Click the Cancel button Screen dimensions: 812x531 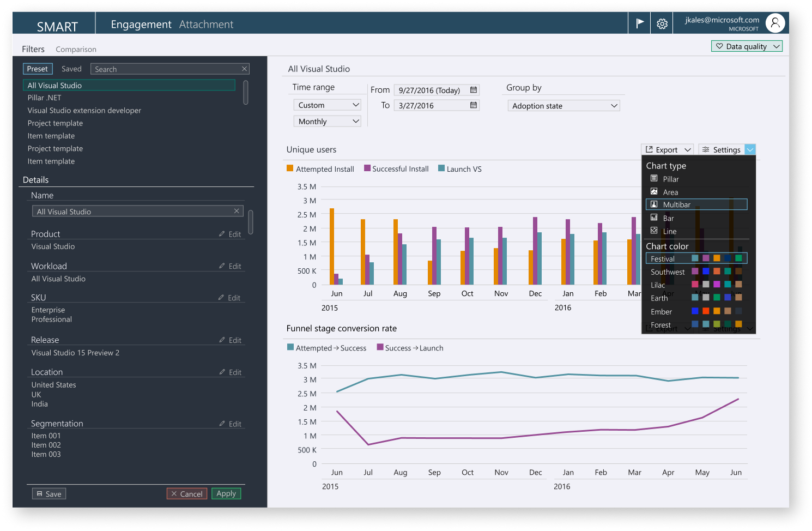(187, 493)
